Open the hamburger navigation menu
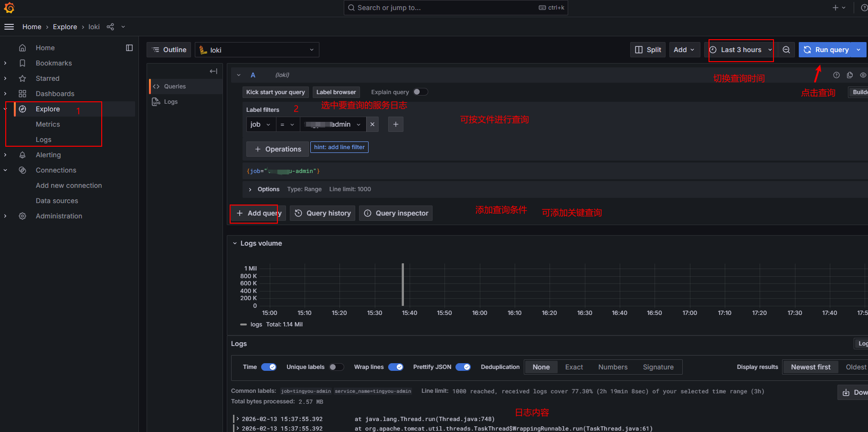Screen dimensions: 868x432 (9, 27)
